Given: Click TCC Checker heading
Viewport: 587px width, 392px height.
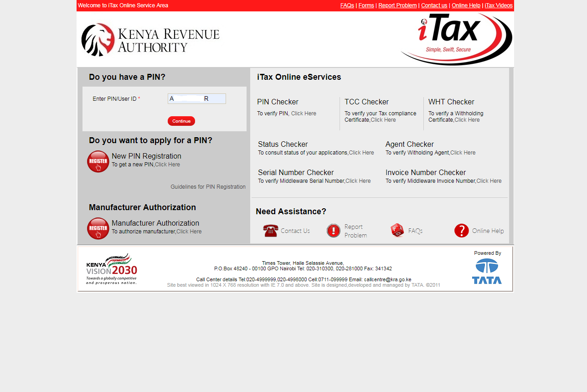Looking at the screenshot, I should [366, 102].
